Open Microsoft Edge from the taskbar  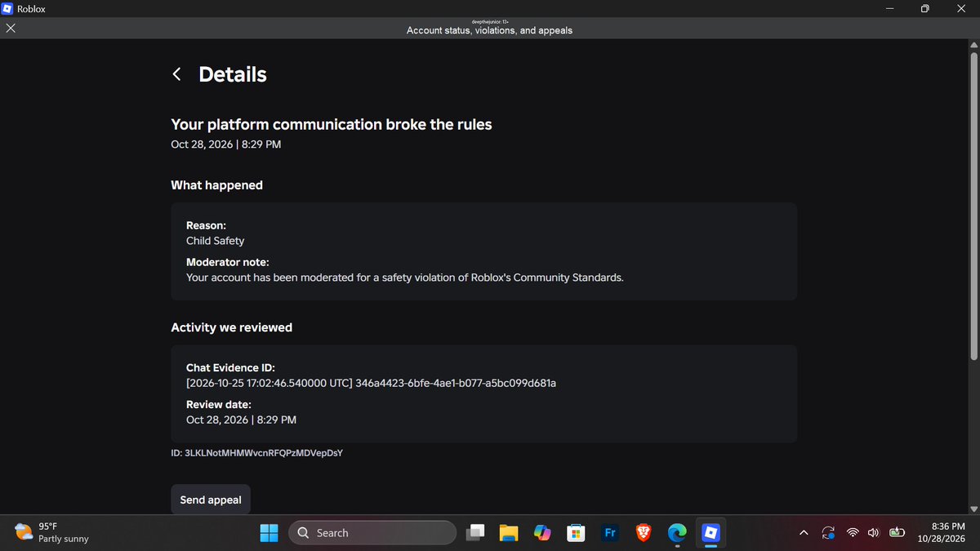pos(677,532)
